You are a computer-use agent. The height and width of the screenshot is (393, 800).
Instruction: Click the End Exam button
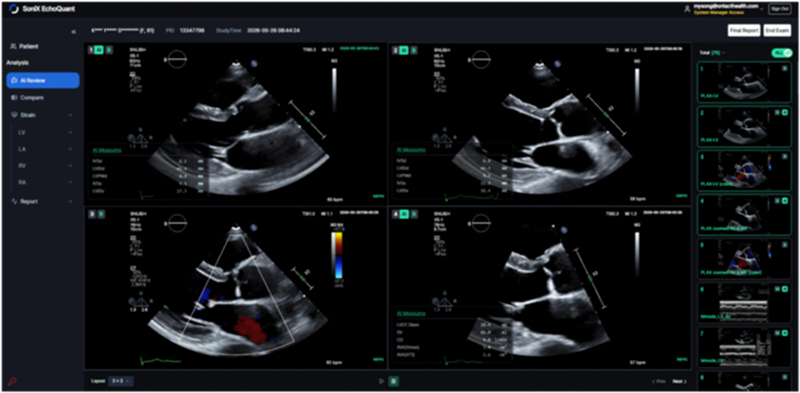pyautogui.click(x=777, y=31)
